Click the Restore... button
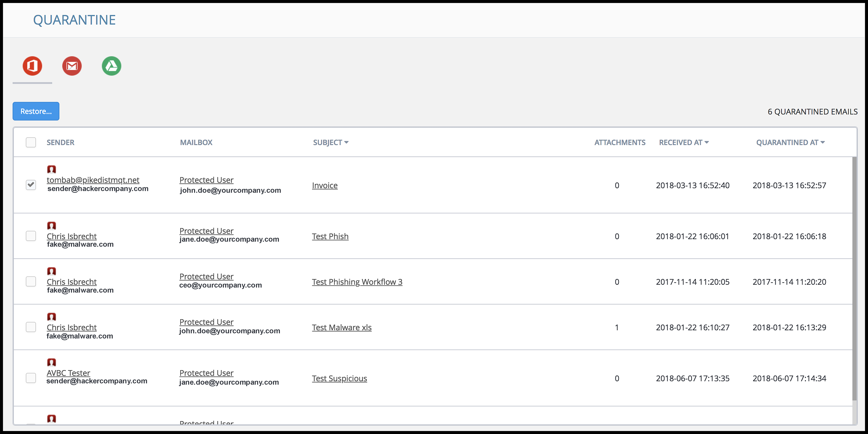Viewport: 868px width, 434px height. tap(36, 111)
